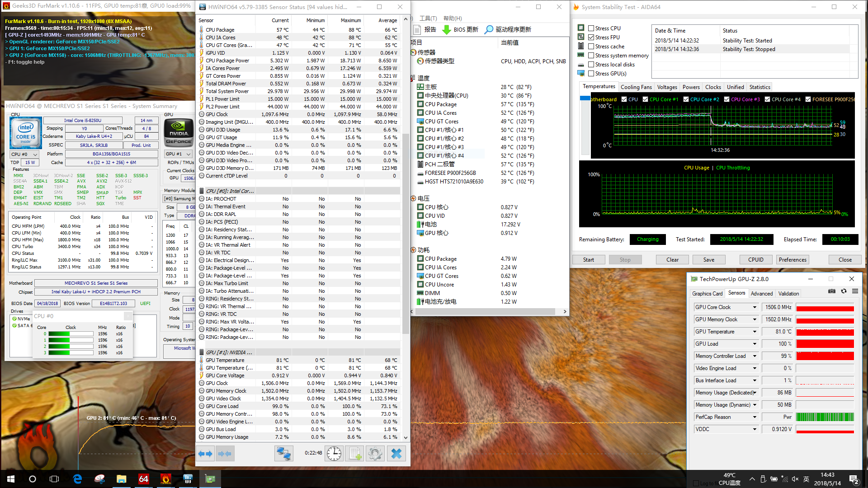Screen dimensions: 868x488
Task: Expand the PerfCap Reason dropdown
Action: [x=755, y=417]
